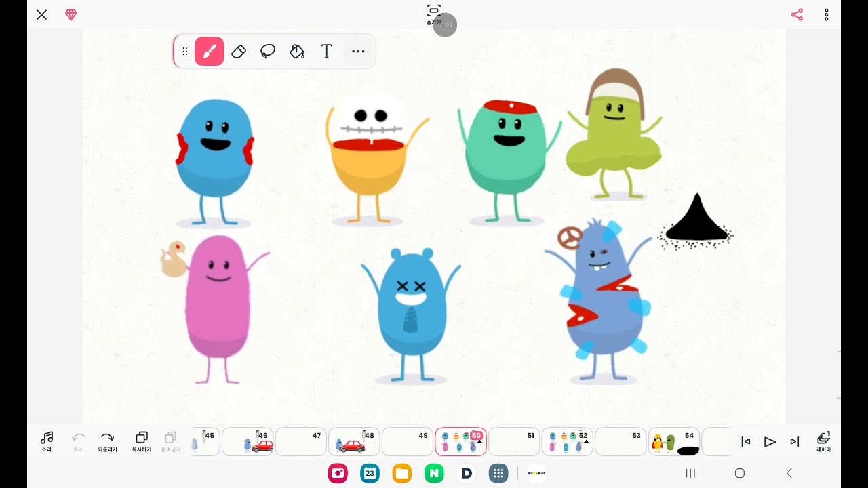
Task: Open the recent white round app icon
Action: (536, 473)
